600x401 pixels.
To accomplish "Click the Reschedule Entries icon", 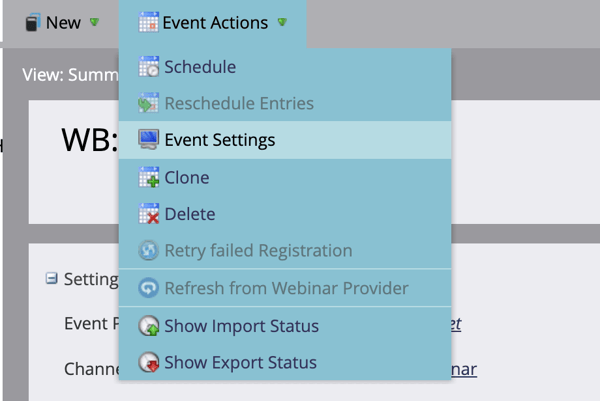I will (148, 103).
